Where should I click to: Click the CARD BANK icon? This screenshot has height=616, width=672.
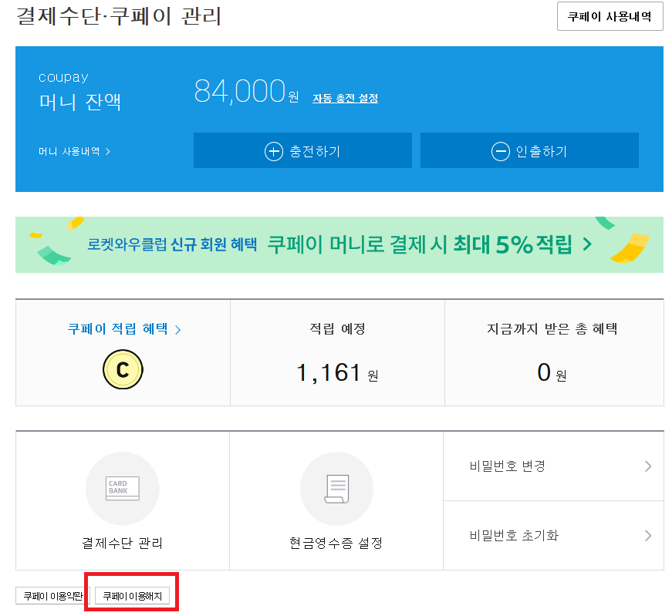[123, 488]
